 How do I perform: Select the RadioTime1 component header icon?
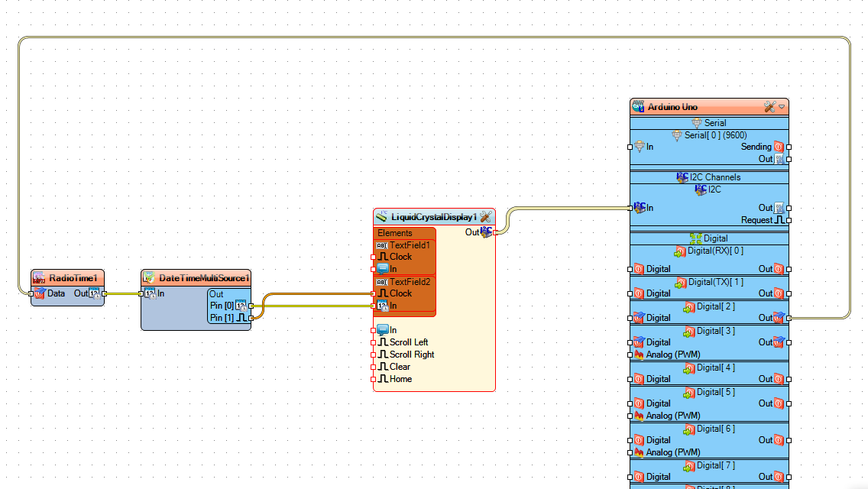point(38,277)
